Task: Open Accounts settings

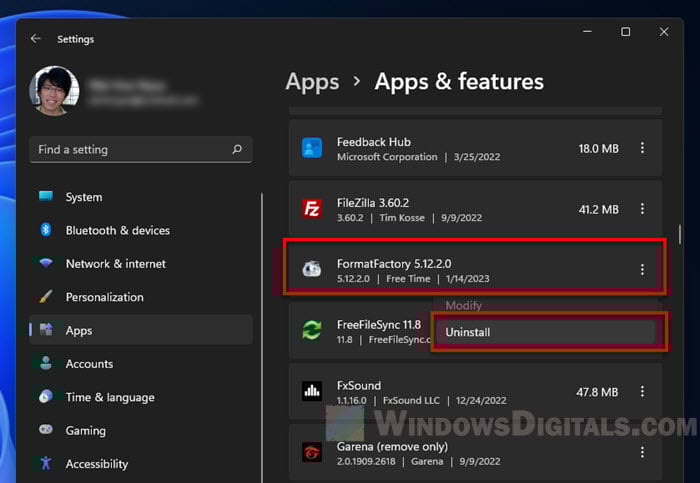Action: coord(141,364)
